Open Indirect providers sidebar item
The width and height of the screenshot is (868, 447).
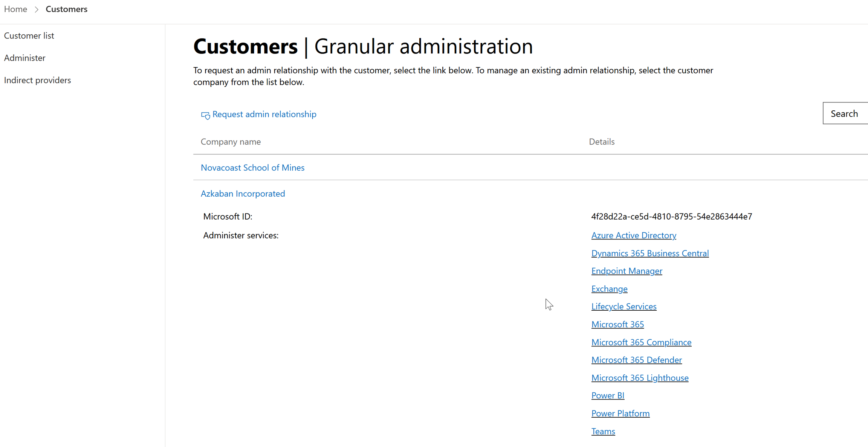(37, 80)
